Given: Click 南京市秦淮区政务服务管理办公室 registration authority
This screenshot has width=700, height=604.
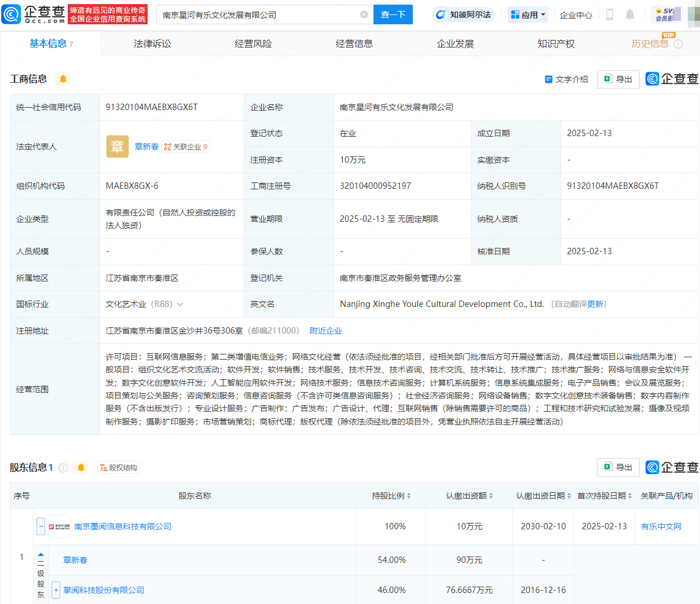Looking at the screenshot, I should click(401, 278).
